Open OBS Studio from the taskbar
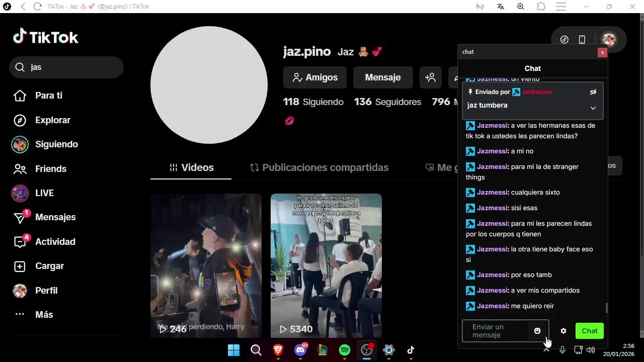This screenshot has height=362, width=644. click(x=367, y=350)
